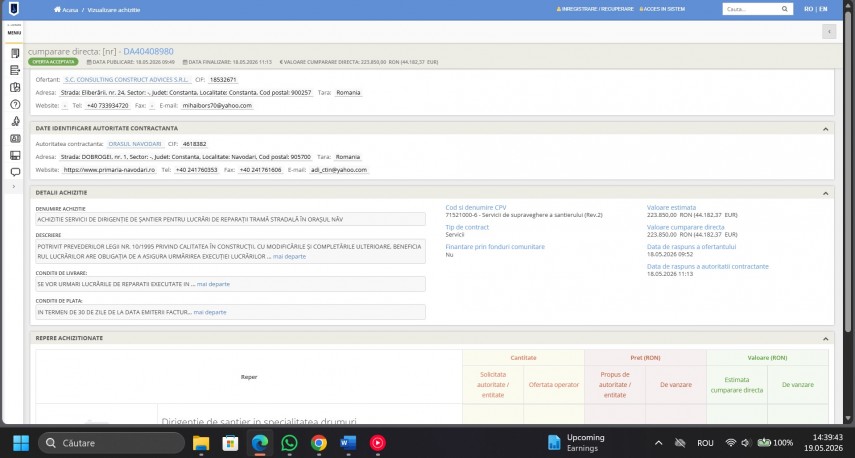
Task: Click the search magnifier icon
Action: [x=785, y=9]
